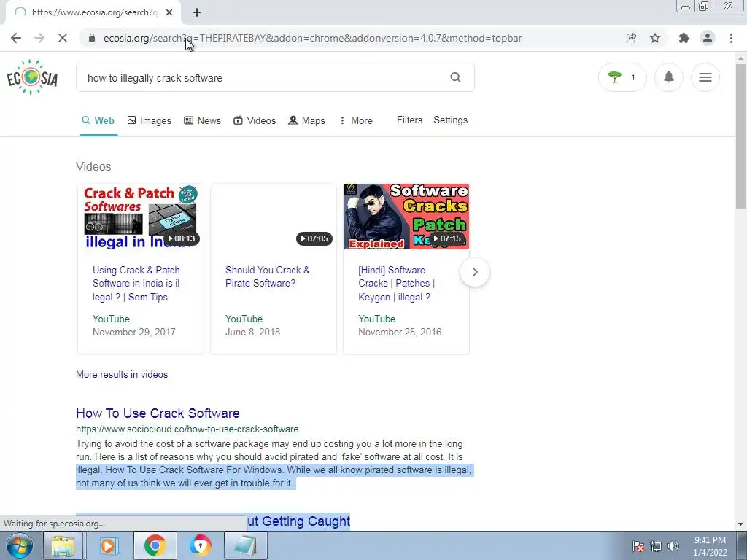Viewport: 747px width, 560px height.
Task: Open the volume speaker tray icon
Action: (673, 546)
